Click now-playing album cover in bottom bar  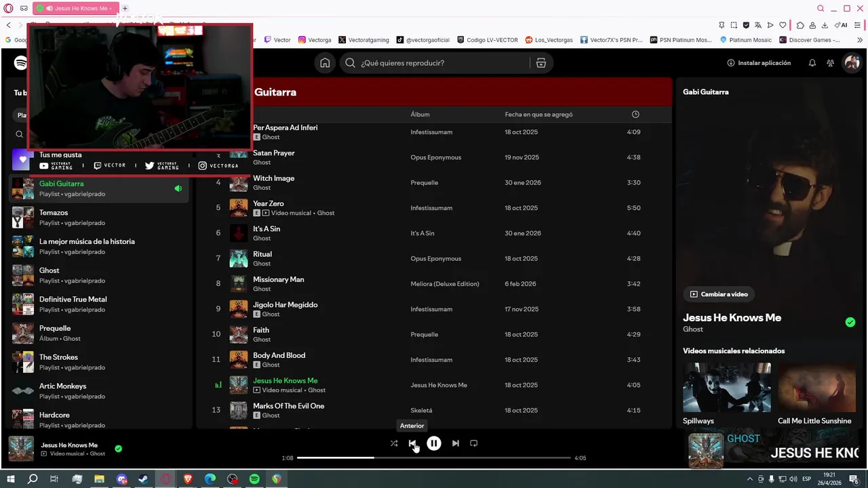(21, 449)
